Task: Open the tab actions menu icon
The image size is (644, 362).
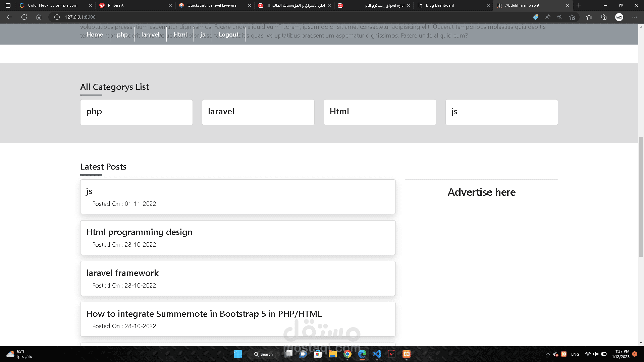Action: point(8,5)
